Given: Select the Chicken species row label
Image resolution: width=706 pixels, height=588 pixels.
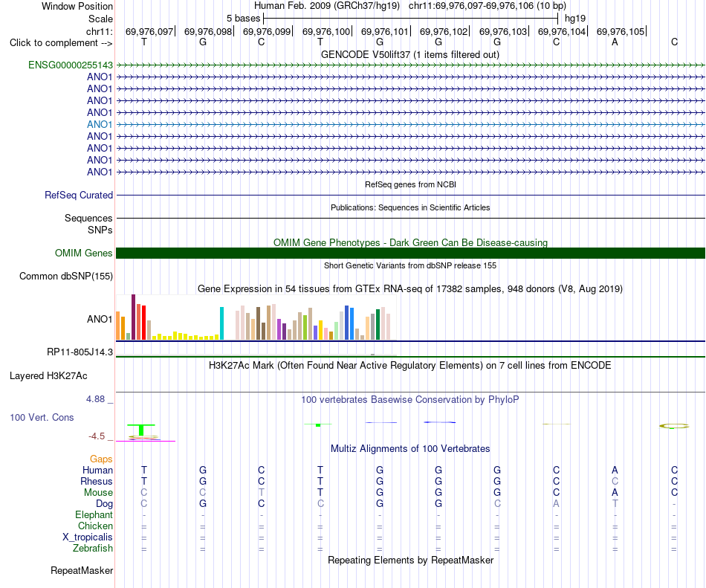Looking at the screenshot, I should (95, 526).
